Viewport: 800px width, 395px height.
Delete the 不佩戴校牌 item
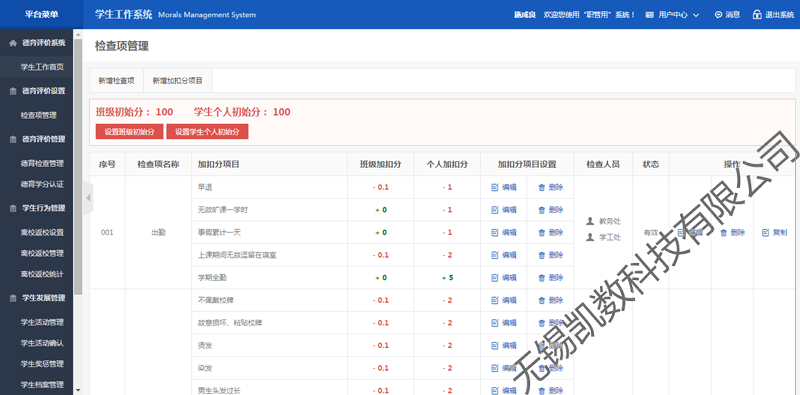tap(551, 300)
